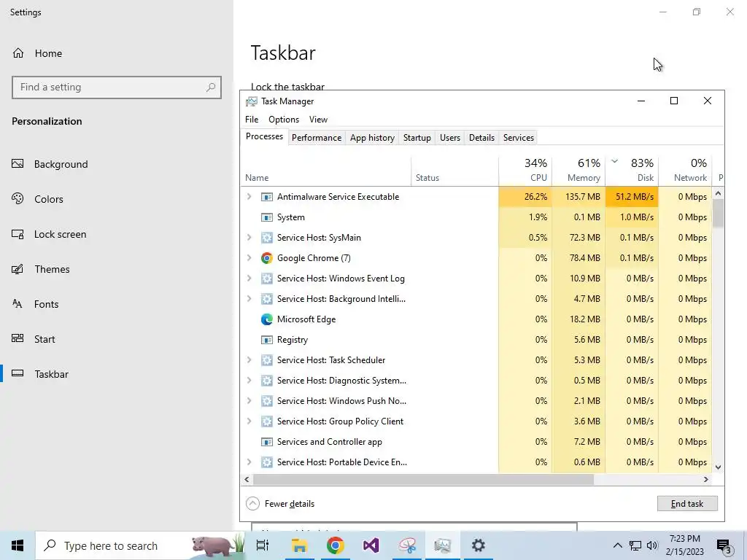Click the Antimalware Service Executable process icon
747x560 pixels.
point(267,197)
